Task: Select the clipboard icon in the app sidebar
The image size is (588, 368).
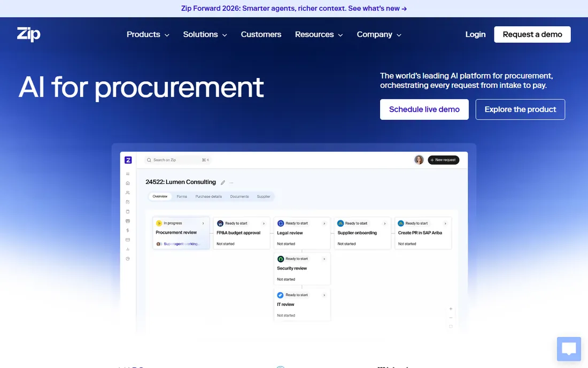Action: point(128,212)
